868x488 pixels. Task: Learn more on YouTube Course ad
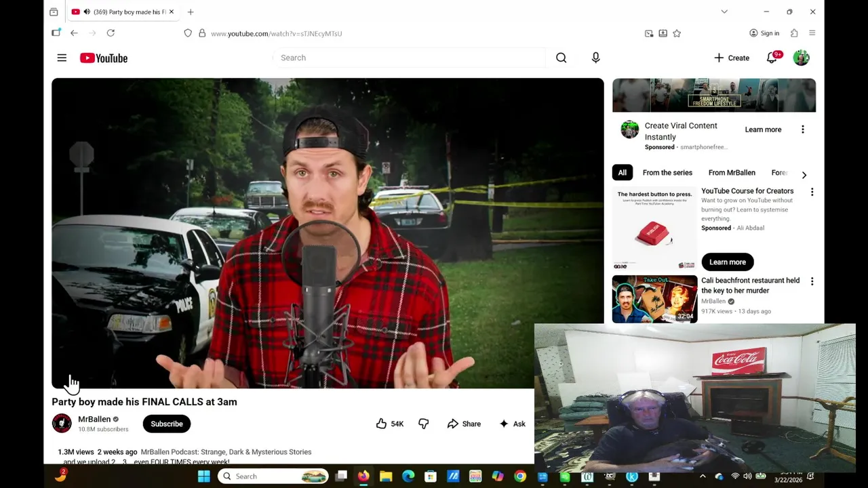point(728,262)
